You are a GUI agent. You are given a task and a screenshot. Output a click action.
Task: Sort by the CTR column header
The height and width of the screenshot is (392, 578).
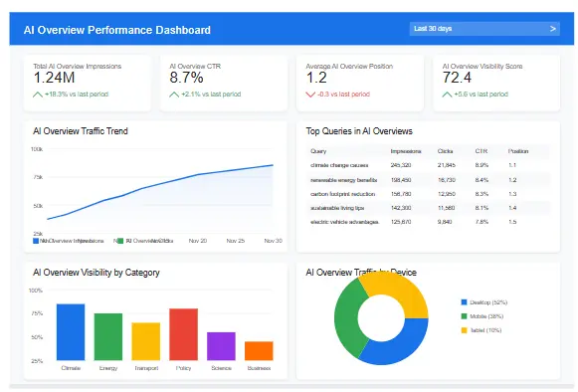pyautogui.click(x=482, y=151)
